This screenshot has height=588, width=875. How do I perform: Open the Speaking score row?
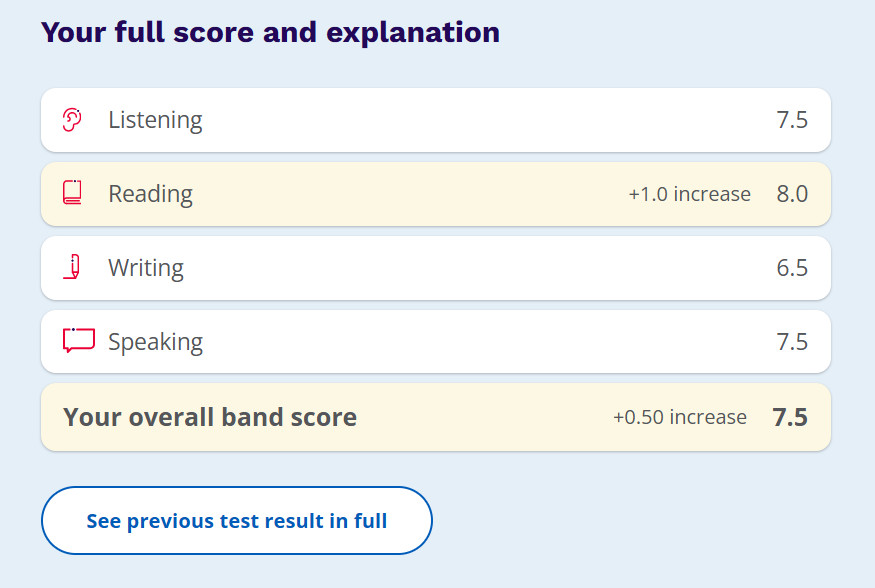(435, 342)
